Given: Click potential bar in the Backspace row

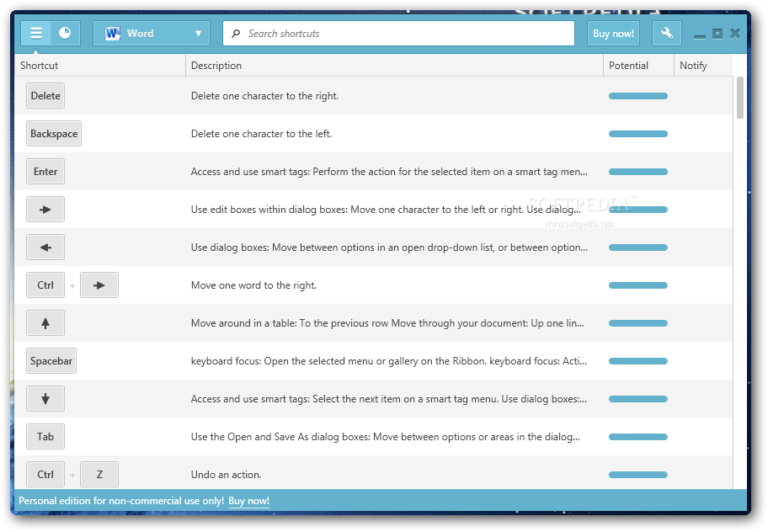Looking at the screenshot, I should (x=638, y=134).
